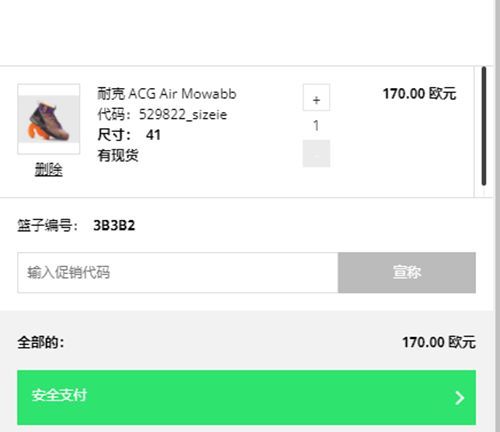Select the quantity value 1 between the steppers

point(316,126)
